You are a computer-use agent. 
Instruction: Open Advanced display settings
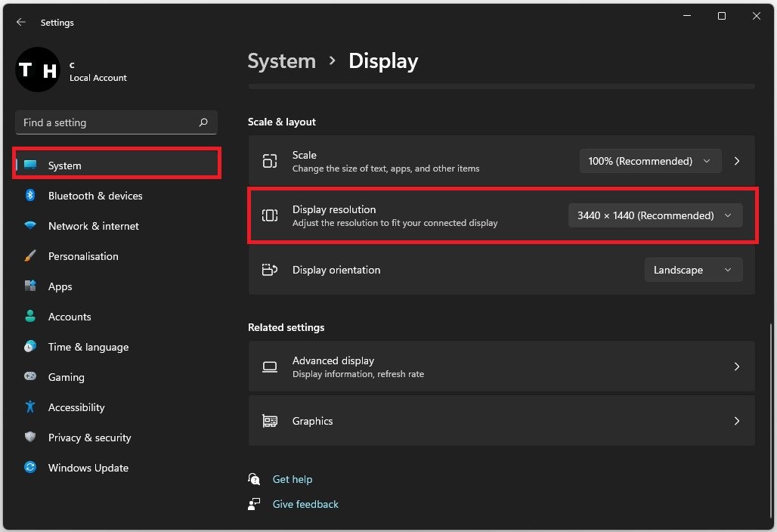[501, 367]
